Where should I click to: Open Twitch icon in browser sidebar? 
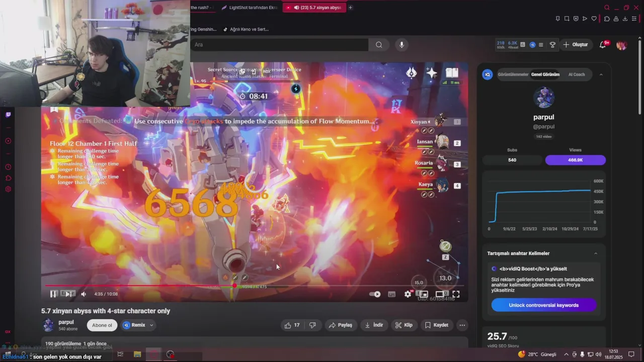(x=8, y=115)
